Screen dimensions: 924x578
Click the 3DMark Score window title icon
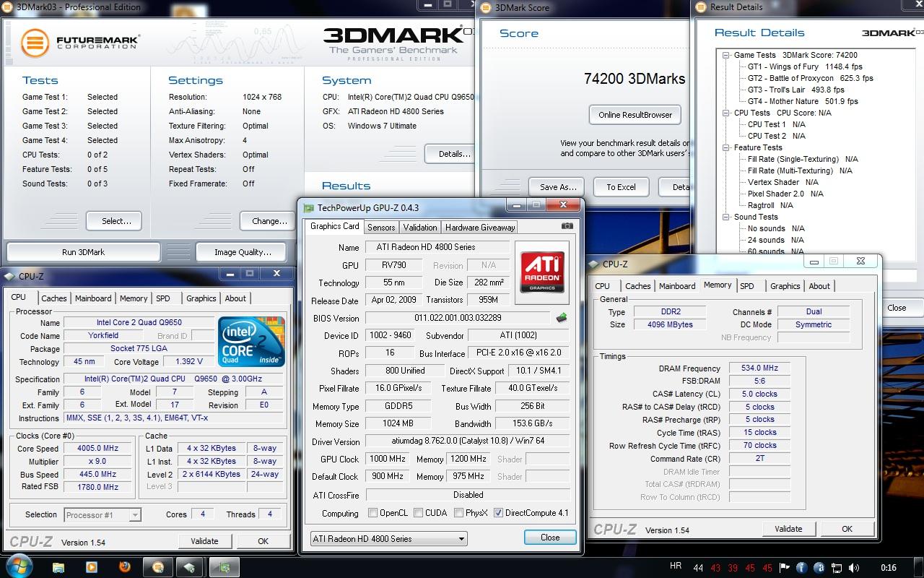[x=486, y=8]
